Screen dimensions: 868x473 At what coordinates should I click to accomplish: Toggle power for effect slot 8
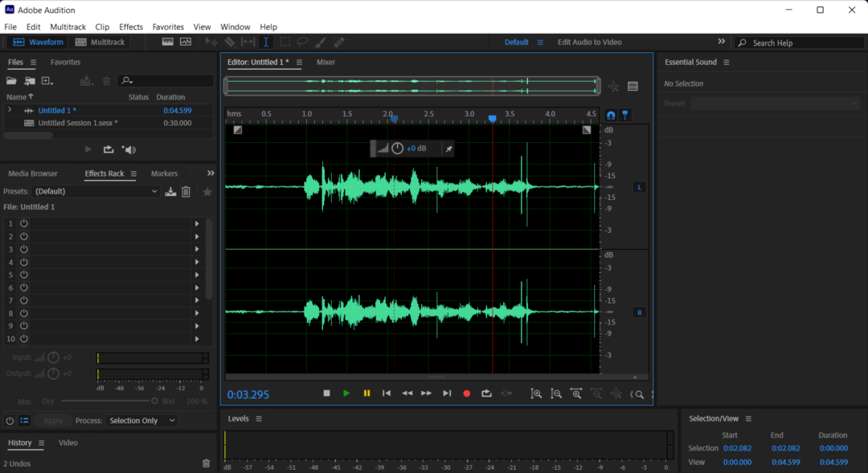pyautogui.click(x=24, y=313)
